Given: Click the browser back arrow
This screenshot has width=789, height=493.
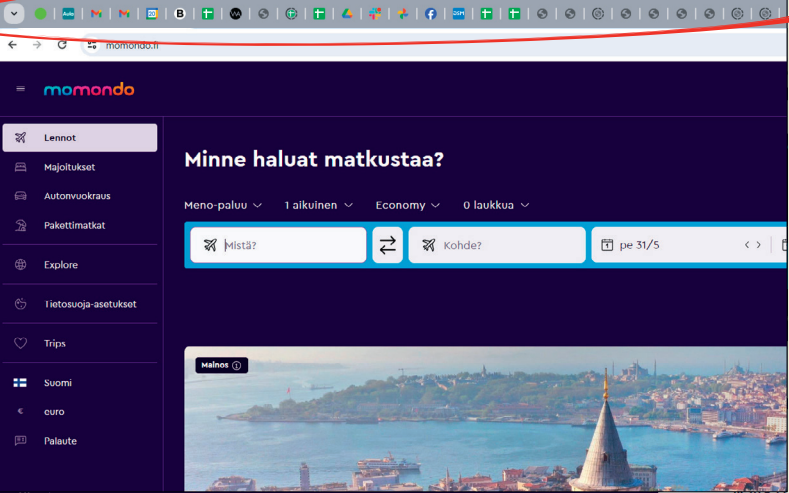Looking at the screenshot, I should click(x=13, y=45).
